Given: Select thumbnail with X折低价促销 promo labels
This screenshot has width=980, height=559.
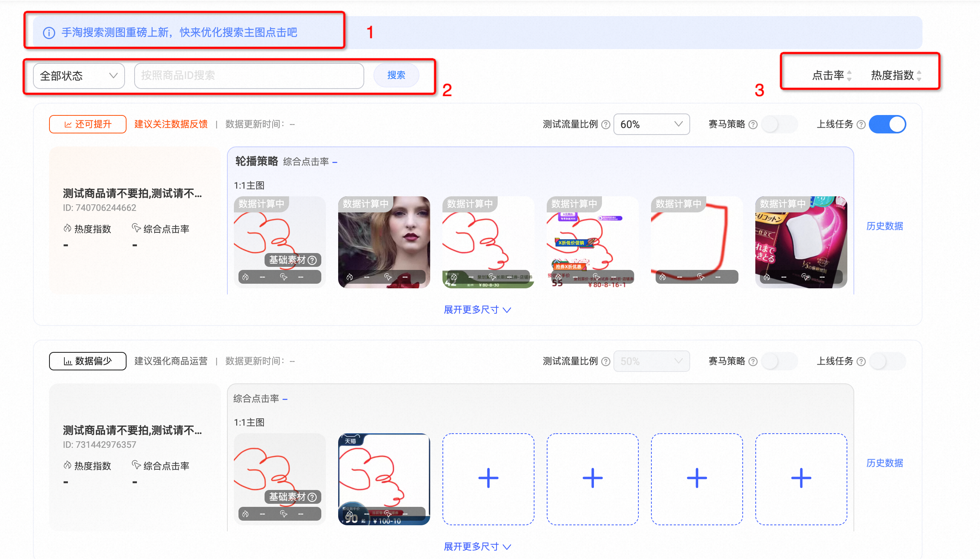Looking at the screenshot, I should 593,242.
